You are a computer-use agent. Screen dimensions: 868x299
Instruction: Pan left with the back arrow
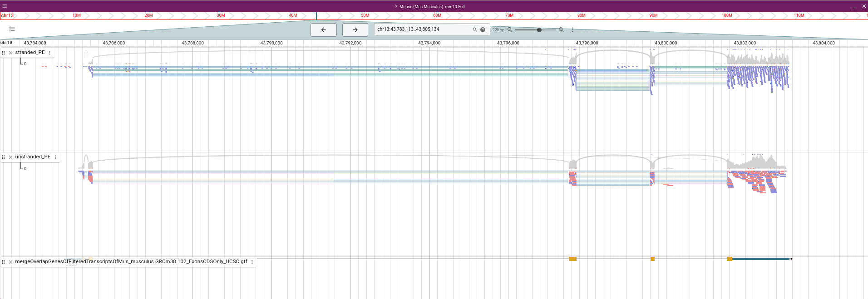click(x=323, y=30)
